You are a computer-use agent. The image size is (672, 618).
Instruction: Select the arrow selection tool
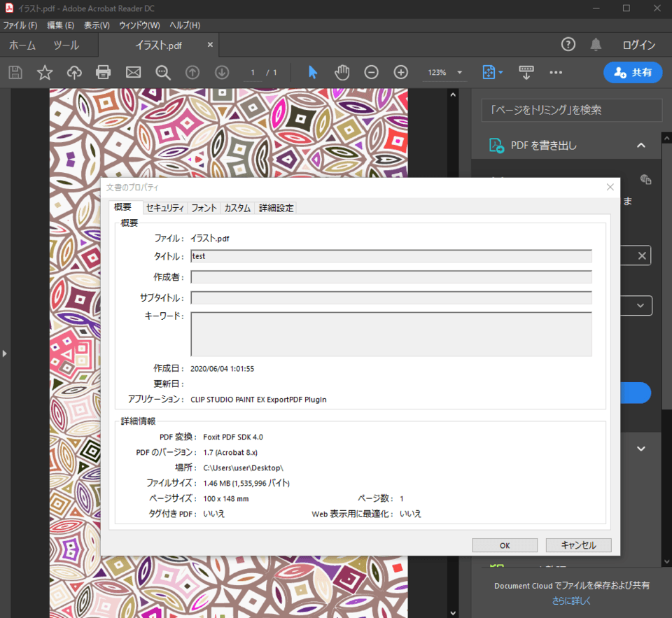(x=312, y=72)
